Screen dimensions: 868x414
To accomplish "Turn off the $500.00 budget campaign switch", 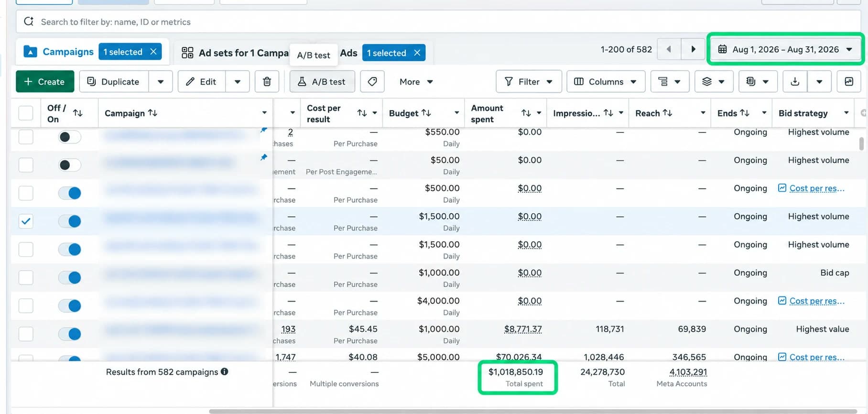I will point(70,193).
